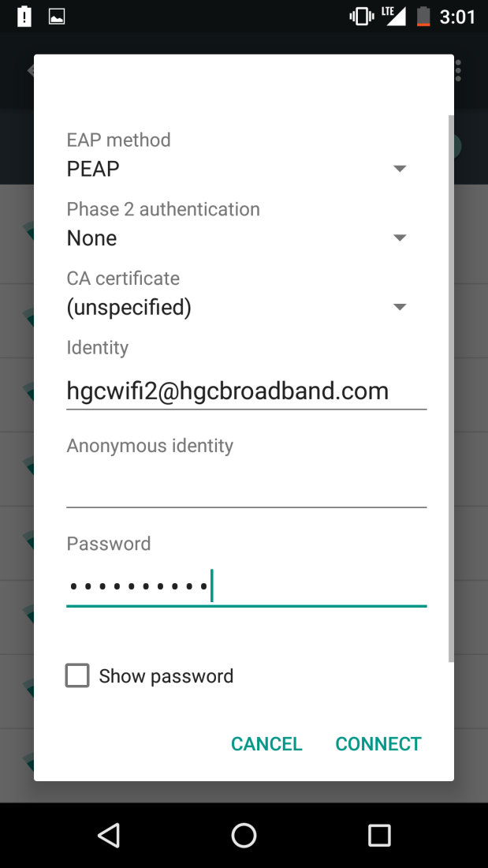Open Recent apps square icon
The width and height of the screenshot is (488, 868).
pos(379,835)
